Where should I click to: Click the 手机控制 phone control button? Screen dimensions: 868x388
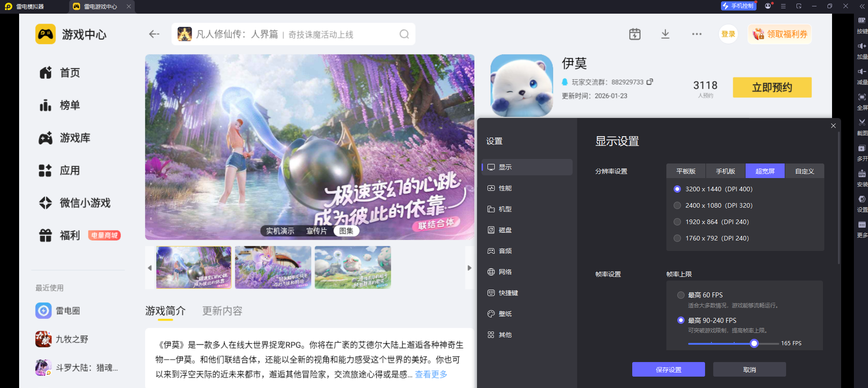click(x=738, y=6)
